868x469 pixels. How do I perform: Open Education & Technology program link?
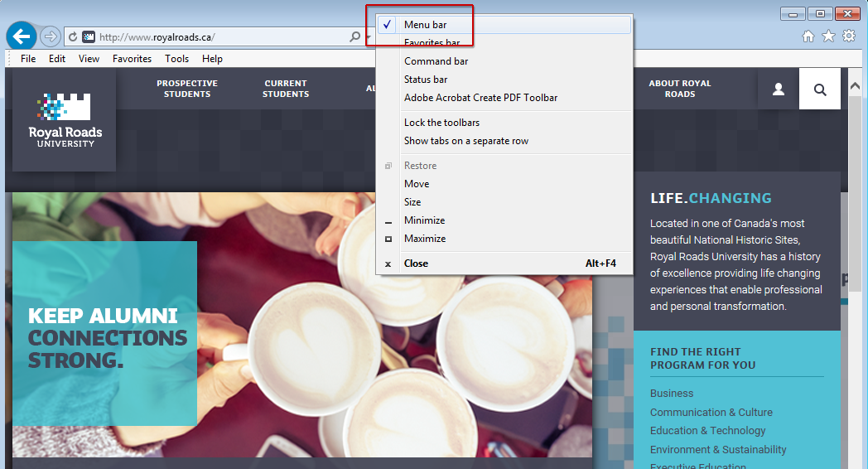[x=707, y=430]
